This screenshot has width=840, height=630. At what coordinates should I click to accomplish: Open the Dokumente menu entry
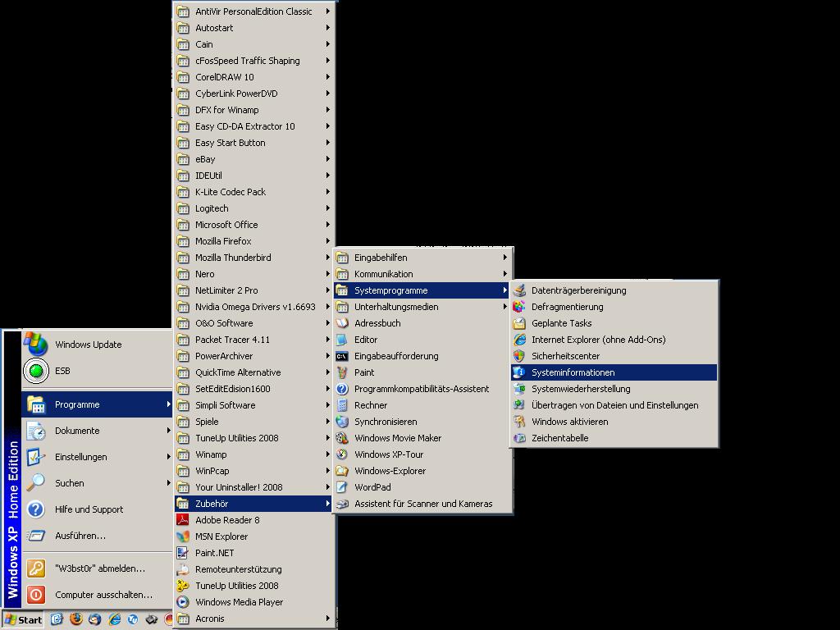point(97,431)
